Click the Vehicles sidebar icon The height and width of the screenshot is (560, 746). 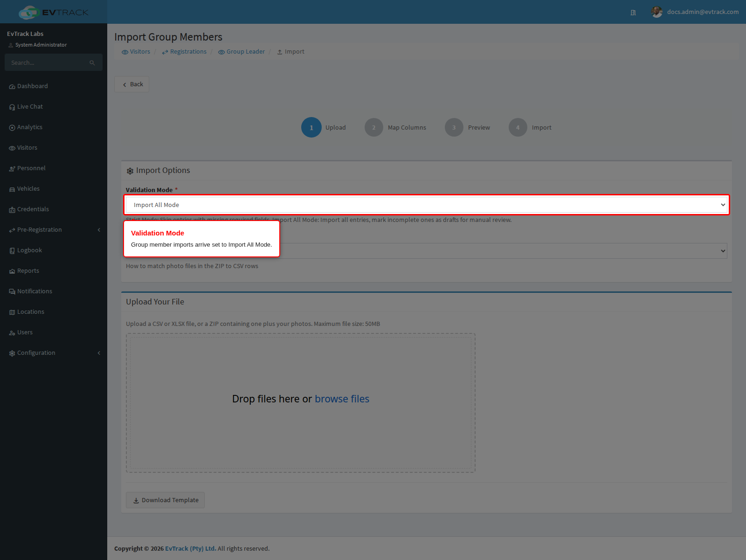point(12,189)
